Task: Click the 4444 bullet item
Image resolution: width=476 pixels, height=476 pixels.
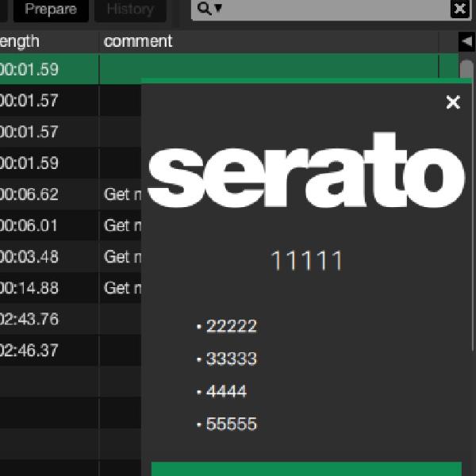Action: (x=222, y=391)
